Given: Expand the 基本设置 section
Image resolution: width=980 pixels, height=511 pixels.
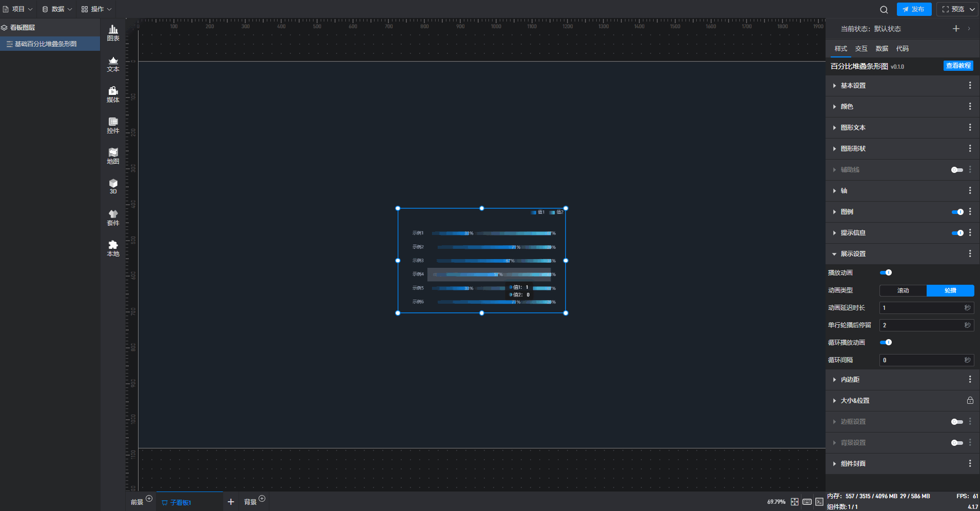Looking at the screenshot, I should click(853, 86).
